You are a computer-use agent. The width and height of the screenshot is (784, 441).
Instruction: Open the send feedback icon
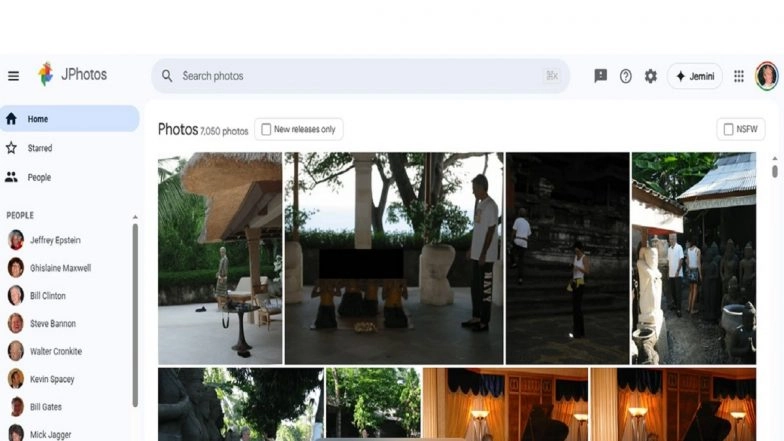(600, 76)
